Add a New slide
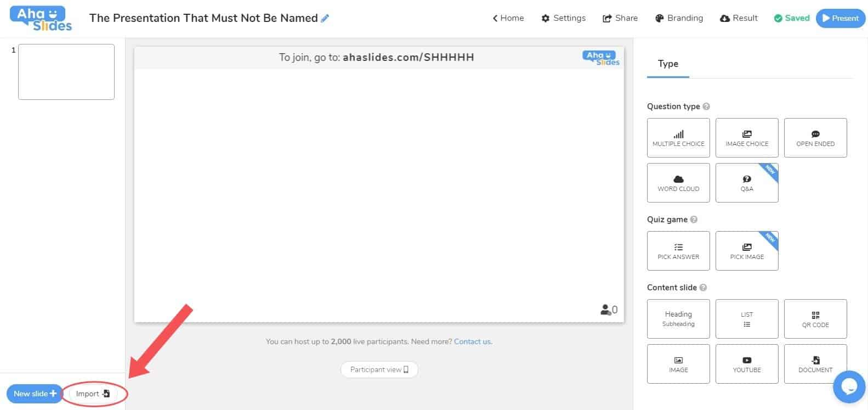 (35, 394)
